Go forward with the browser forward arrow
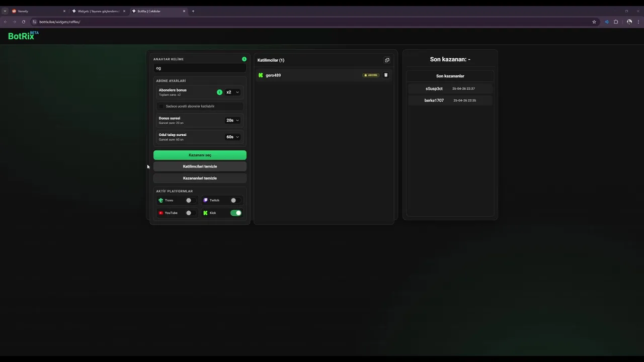 (x=15, y=22)
